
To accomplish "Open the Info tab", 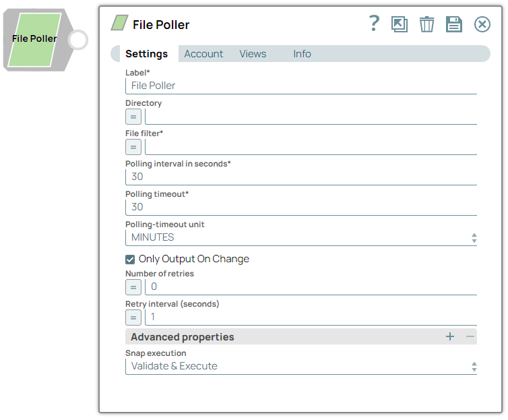I will coord(302,54).
